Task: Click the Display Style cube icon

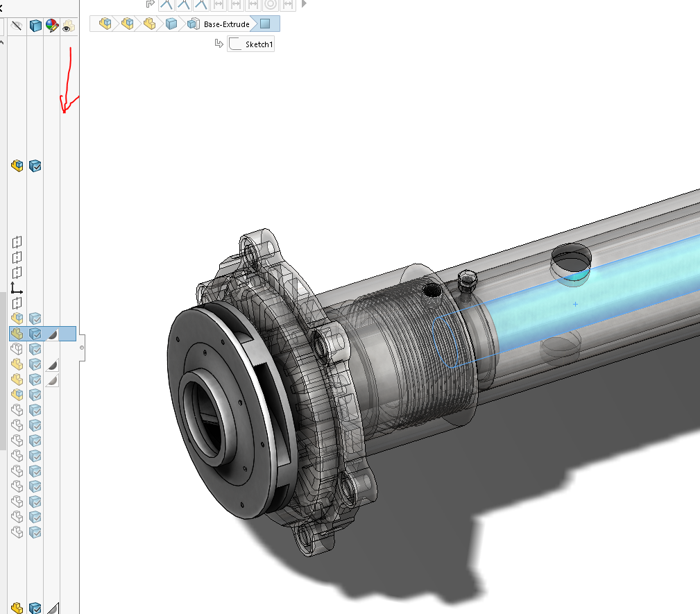Action: pos(35,26)
